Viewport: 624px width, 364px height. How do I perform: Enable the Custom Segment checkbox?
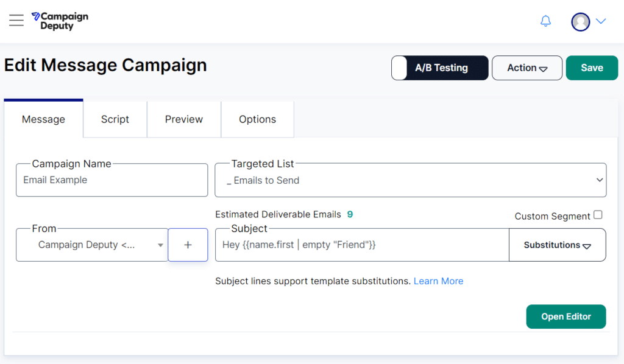[x=598, y=215]
